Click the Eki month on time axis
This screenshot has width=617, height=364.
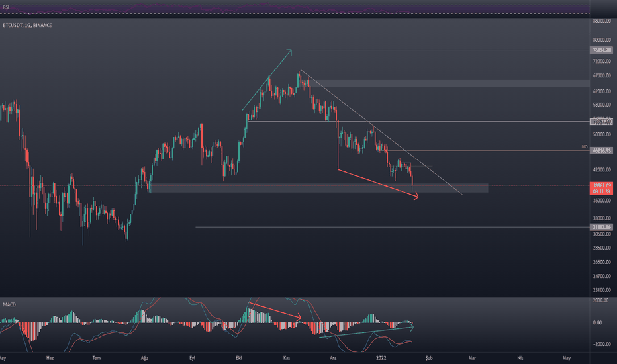point(240,357)
